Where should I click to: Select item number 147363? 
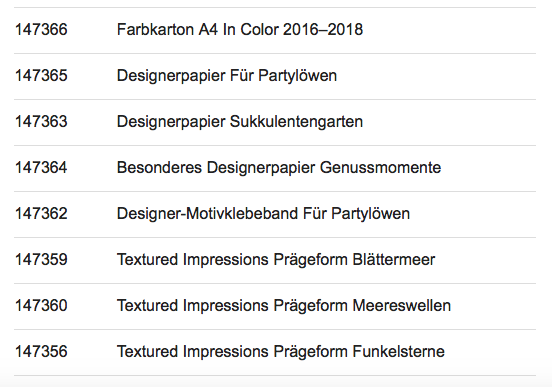tap(41, 121)
